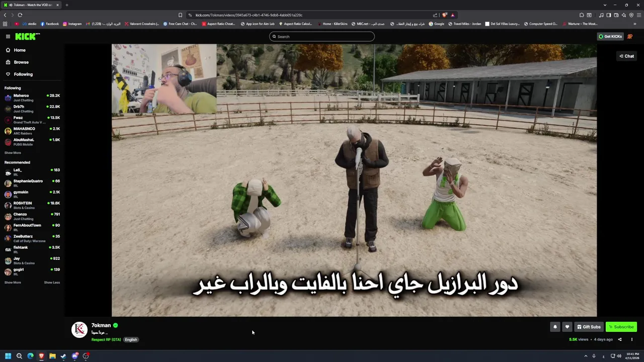Open the Respect RP [GTA] category link
The image size is (644, 362).
(x=106, y=340)
